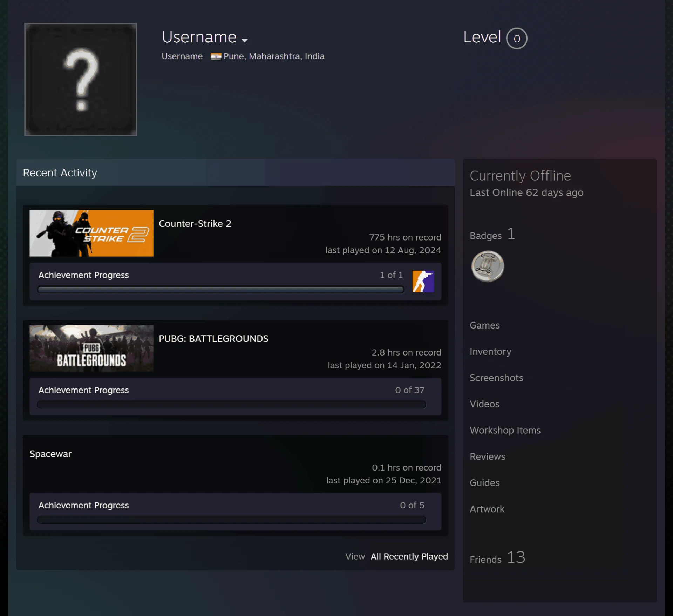Click the profile avatar question mark image

pyautogui.click(x=81, y=79)
